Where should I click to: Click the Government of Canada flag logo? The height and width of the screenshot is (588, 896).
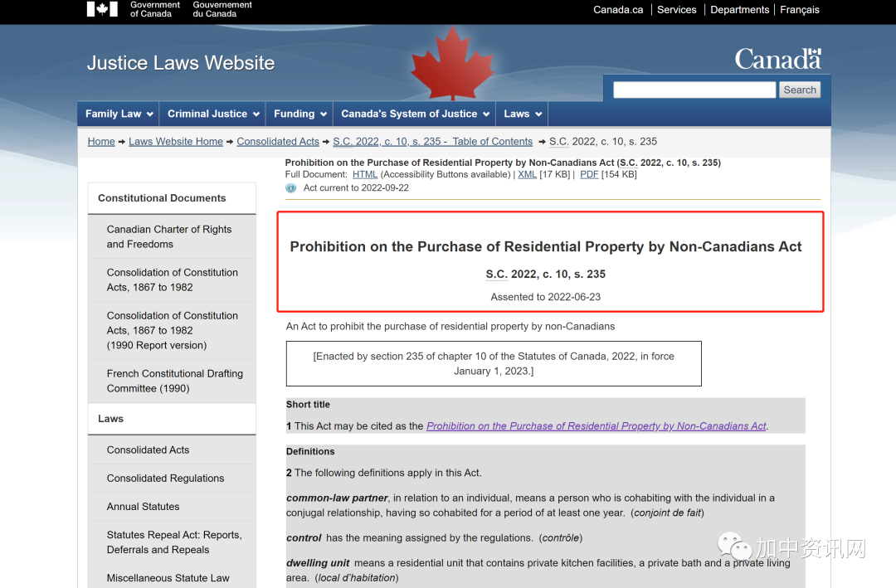coord(102,8)
